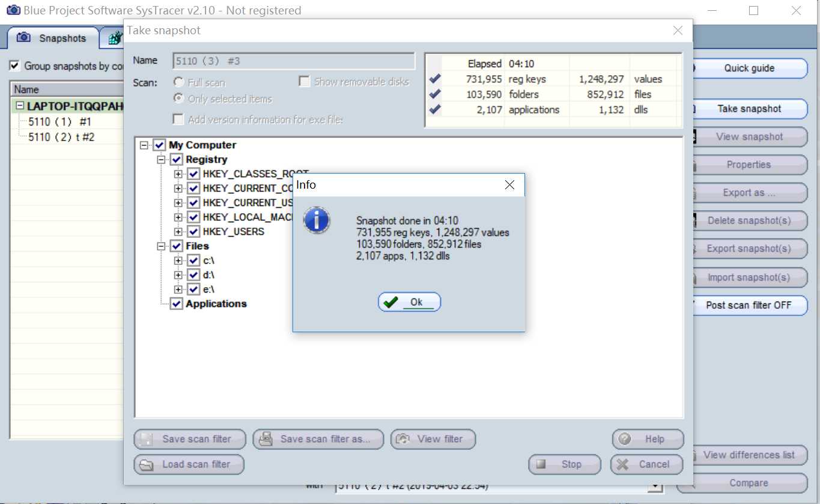This screenshot has width=820, height=504.
Task: Uncheck the d:\ drive checkbox
Action: (x=193, y=275)
